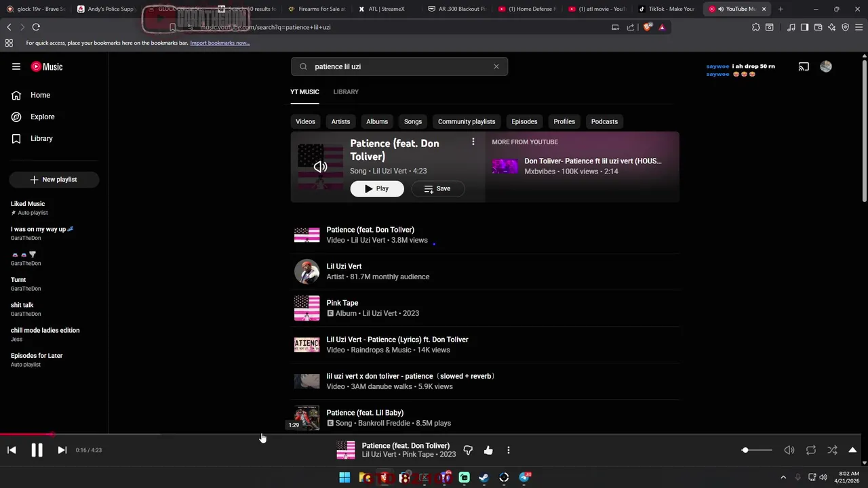Reload the page in the browser
Image resolution: width=868 pixels, height=488 pixels.
tap(36, 27)
